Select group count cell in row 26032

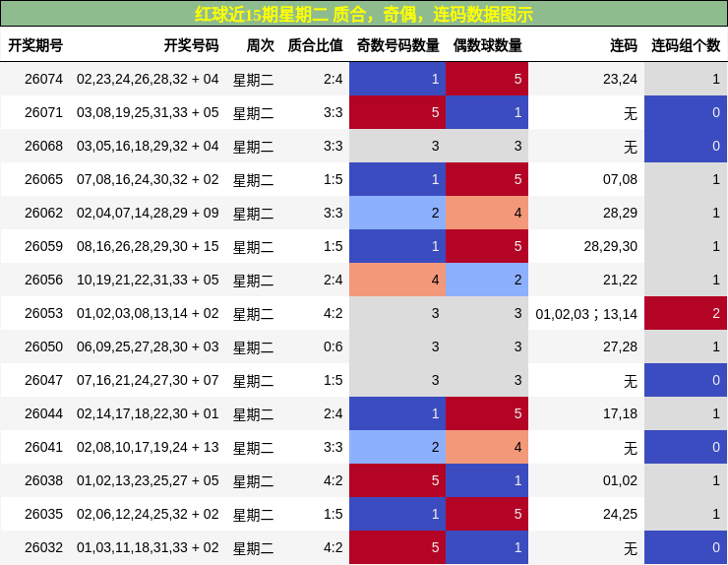[686, 547]
